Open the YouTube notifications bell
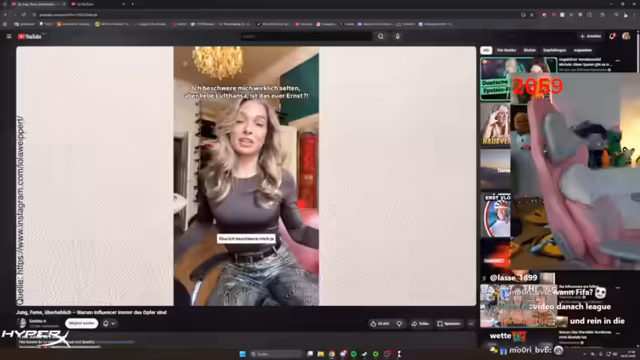The height and width of the screenshot is (360, 640). tap(612, 36)
